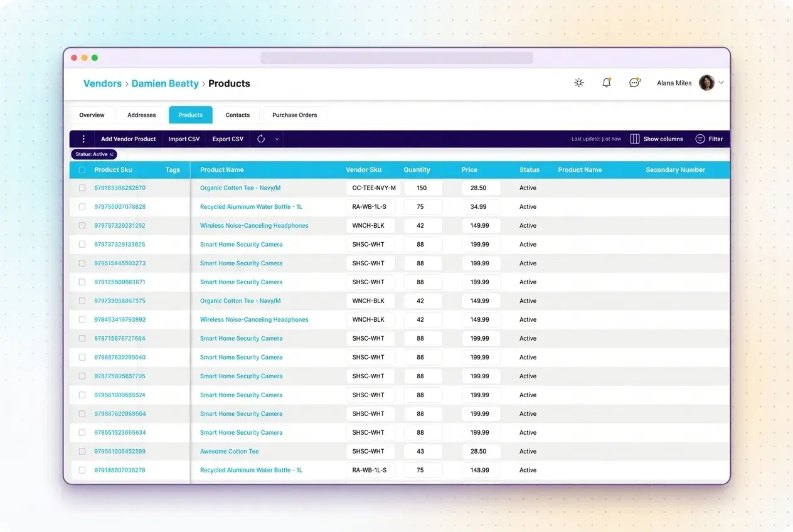Screen dimensions: 793x532
Task: Click Alana Miles' profile avatar
Action: click(x=706, y=82)
